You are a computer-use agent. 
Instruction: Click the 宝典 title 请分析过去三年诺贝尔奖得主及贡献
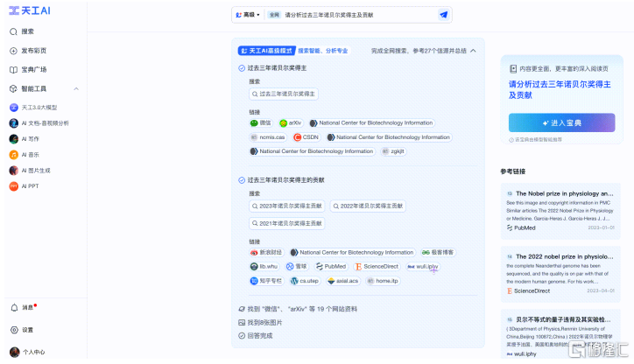560,89
